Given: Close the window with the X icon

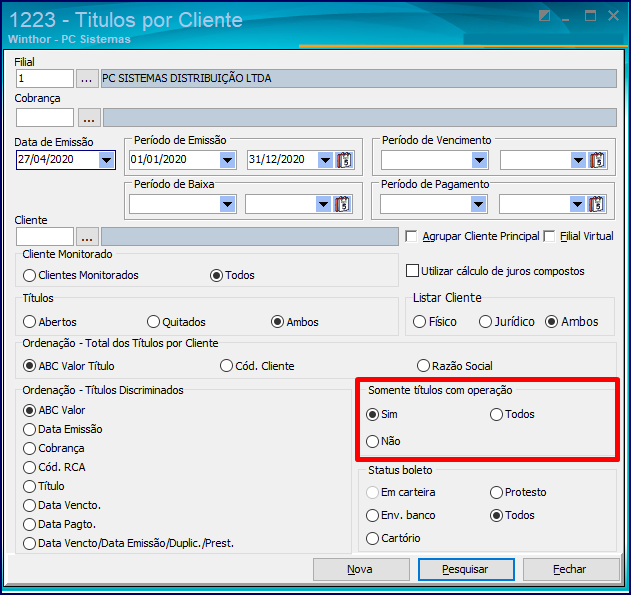Looking at the screenshot, I should point(614,16).
